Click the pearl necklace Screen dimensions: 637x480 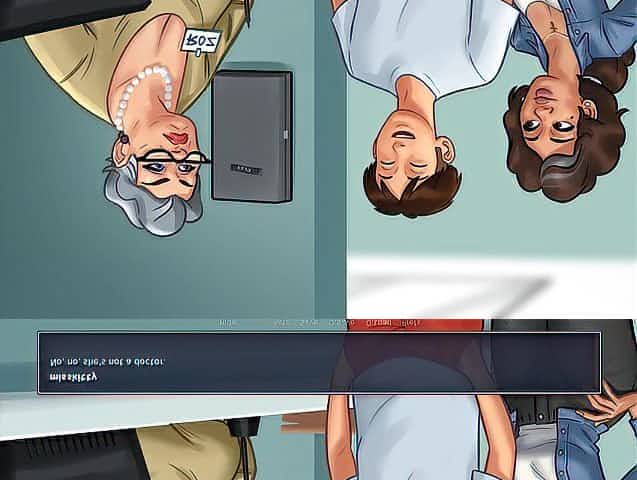(143, 97)
